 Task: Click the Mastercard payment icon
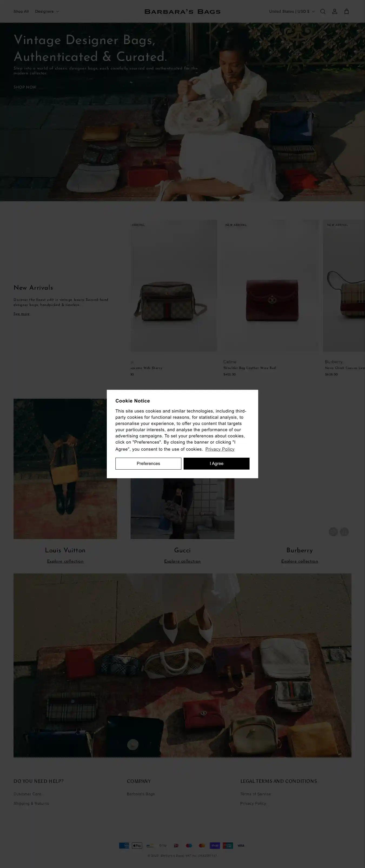(202, 846)
